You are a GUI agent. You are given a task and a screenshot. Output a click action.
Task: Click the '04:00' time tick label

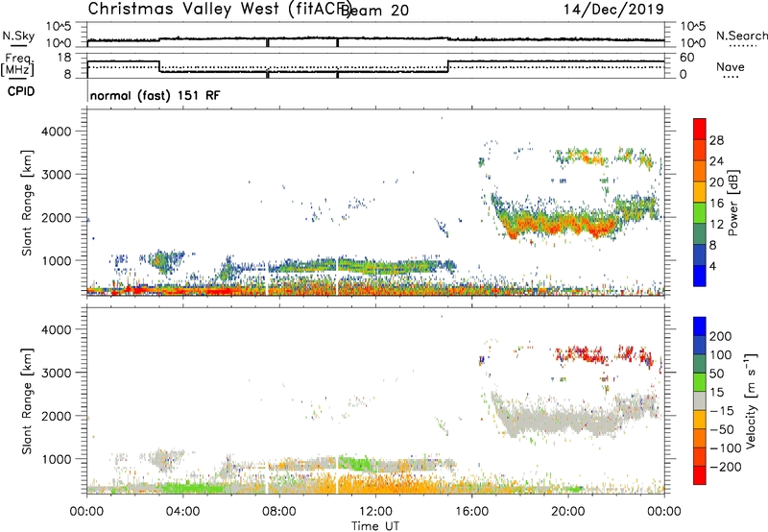tap(182, 512)
